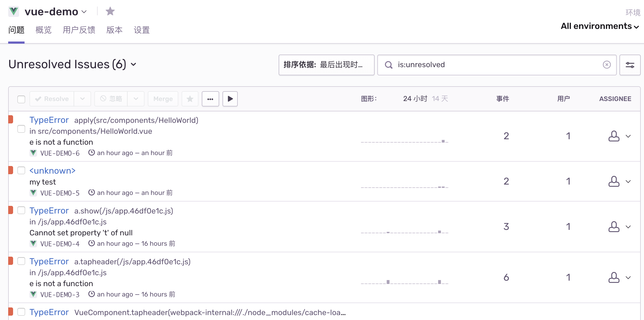Click the VUE-DEMO-3 short ID text

(x=60, y=295)
